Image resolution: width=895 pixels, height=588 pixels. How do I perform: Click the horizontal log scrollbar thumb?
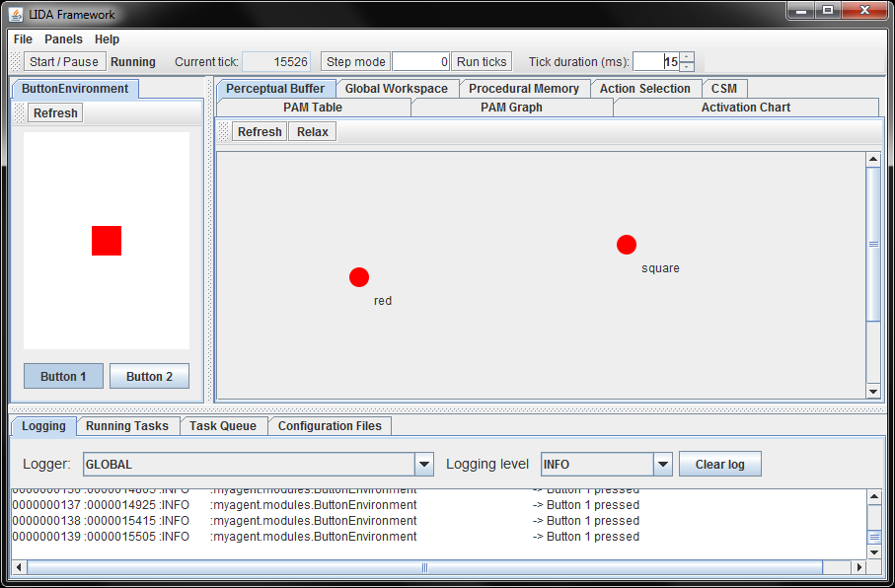pyautogui.click(x=424, y=568)
